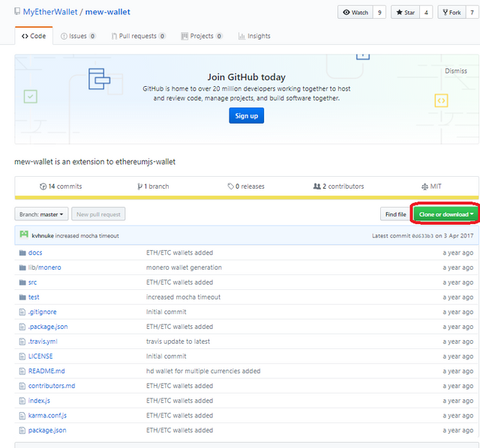This screenshot has width=480, height=448.
Task: Open the lib/monero folder link
Action: [45, 267]
